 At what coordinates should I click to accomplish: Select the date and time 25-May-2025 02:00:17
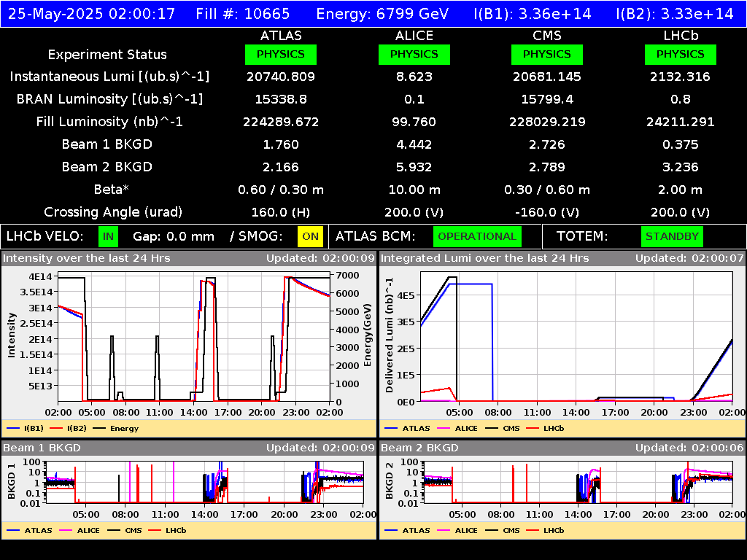click(91, 14)
